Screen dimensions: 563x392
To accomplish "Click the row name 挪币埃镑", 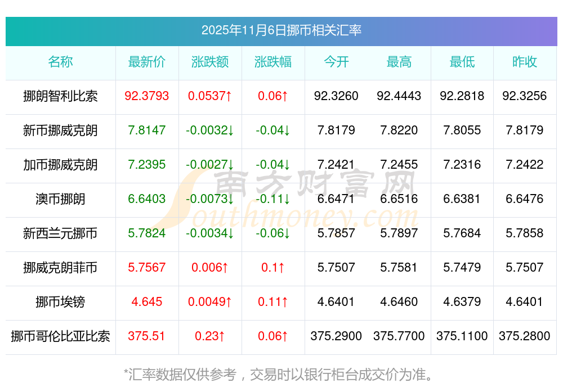I will click(x=60, y=301).
